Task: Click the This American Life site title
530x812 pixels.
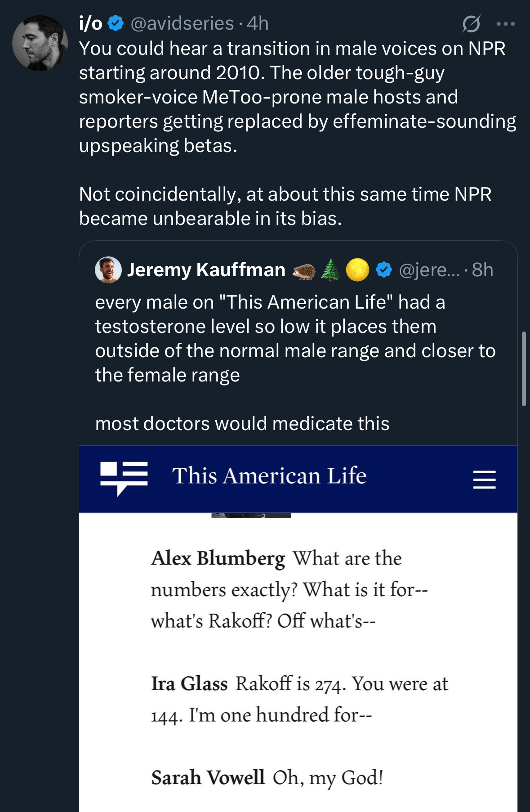Action: pos(269,476)
